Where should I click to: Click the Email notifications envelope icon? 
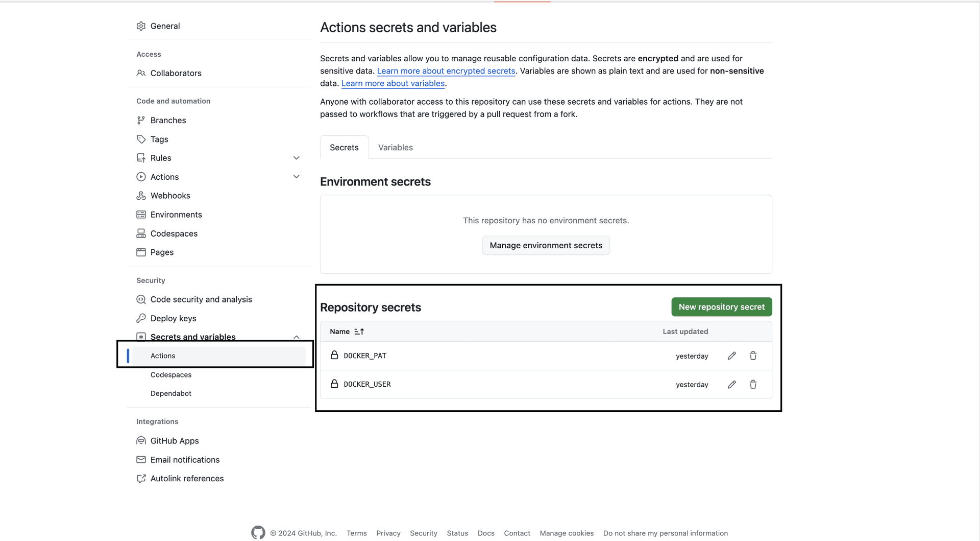point(141,459)
